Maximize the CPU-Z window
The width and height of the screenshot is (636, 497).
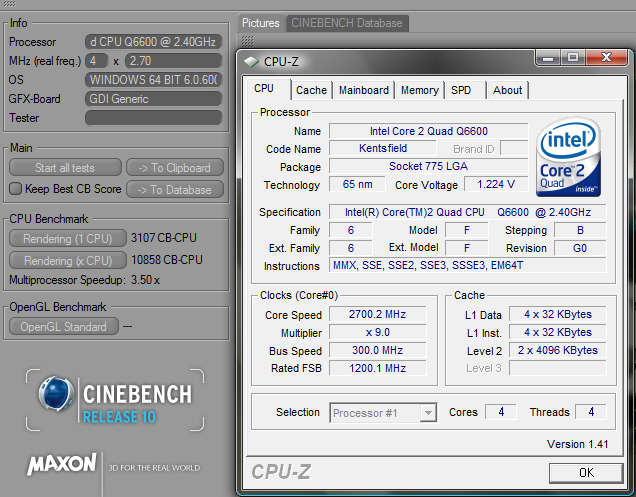[573, 58]
